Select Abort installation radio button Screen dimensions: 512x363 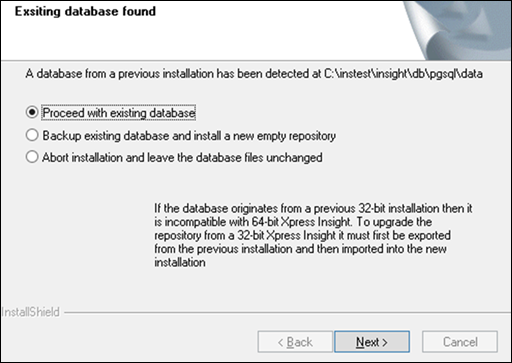pos(32,157)
